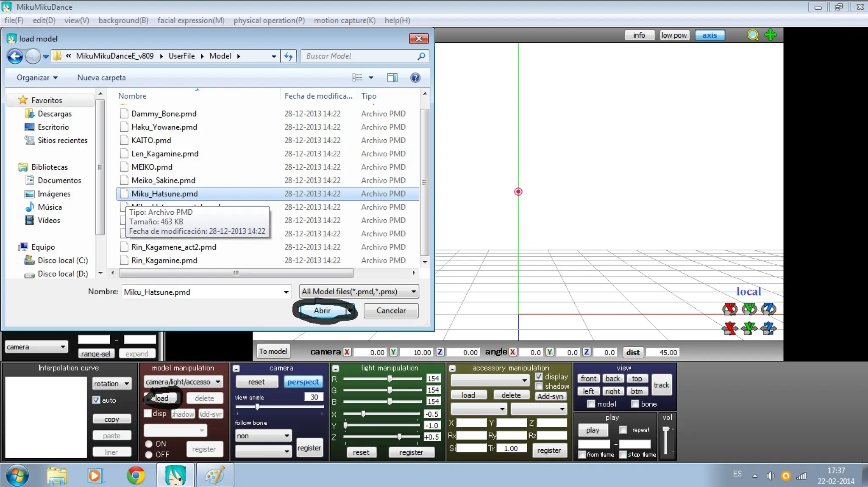Viewport: 868px width, 487px height.
Task: Click the dist value field
Action: pyautogui.click(x=663, y=352)
